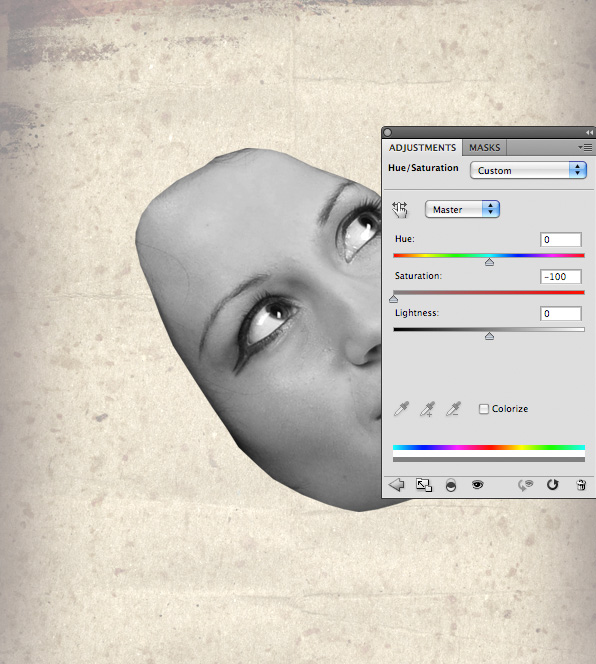Return to adjustment list with back arrow

coord(396,485)
